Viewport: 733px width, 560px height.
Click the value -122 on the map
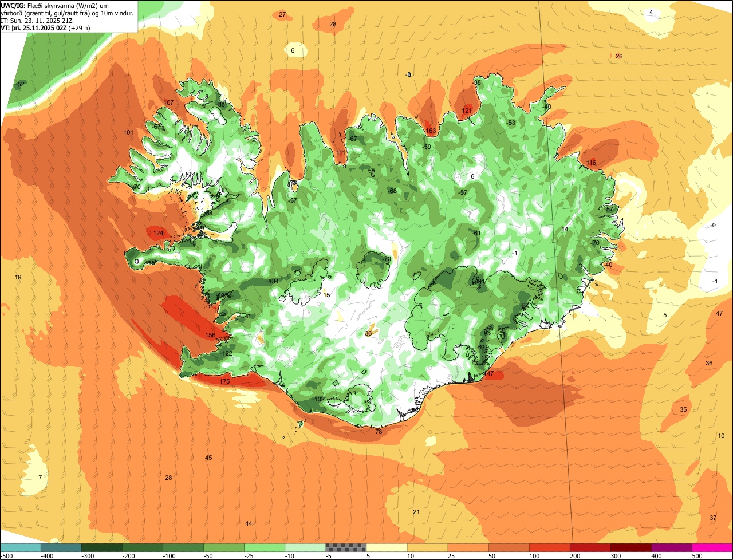click(x=227, y=353)
